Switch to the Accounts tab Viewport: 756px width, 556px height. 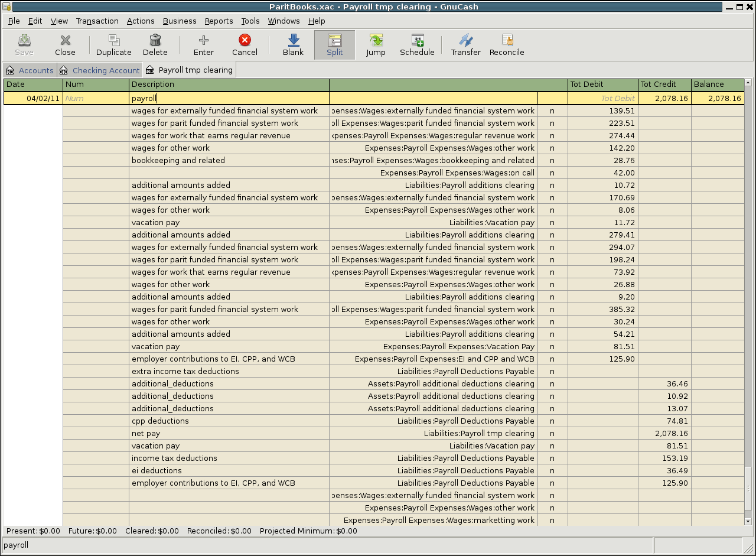35,70
